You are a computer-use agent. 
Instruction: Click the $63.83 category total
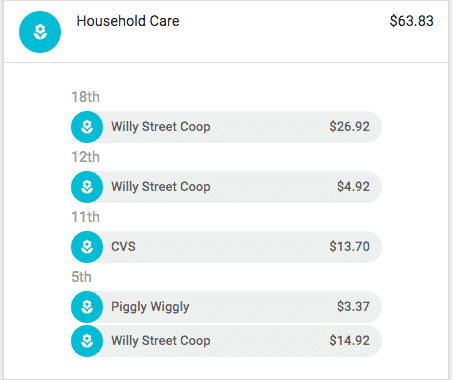tap(412, 21)
